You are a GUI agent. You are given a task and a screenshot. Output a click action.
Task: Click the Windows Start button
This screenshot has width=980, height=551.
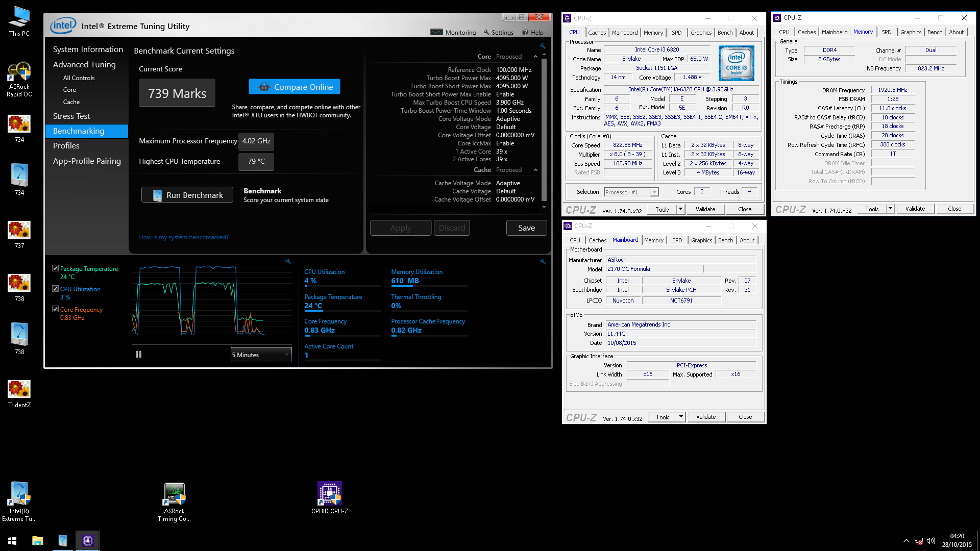(x=12, y=541)
